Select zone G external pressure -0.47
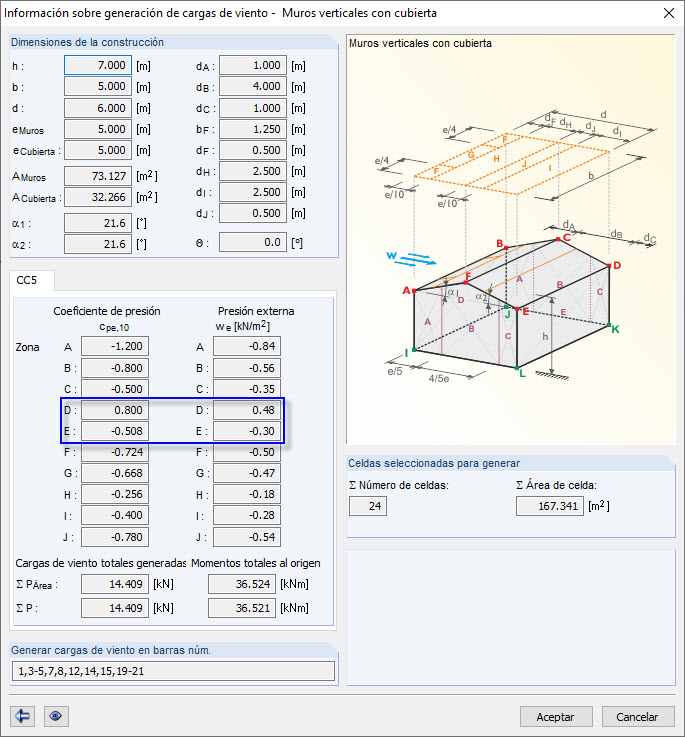 [x=247, y=473]
